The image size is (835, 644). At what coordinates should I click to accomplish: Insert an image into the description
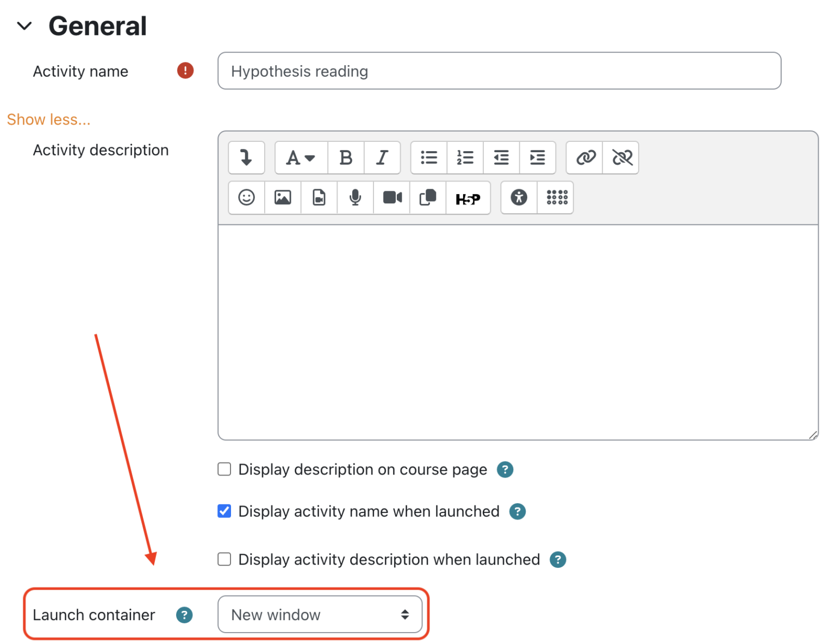point(283,198)
